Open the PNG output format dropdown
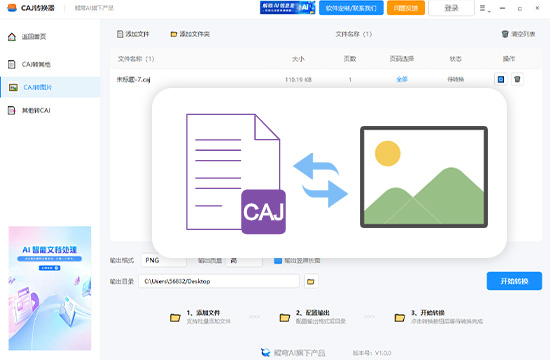Image resolution: width=550 pixels, height=360 pixels. 163,260
